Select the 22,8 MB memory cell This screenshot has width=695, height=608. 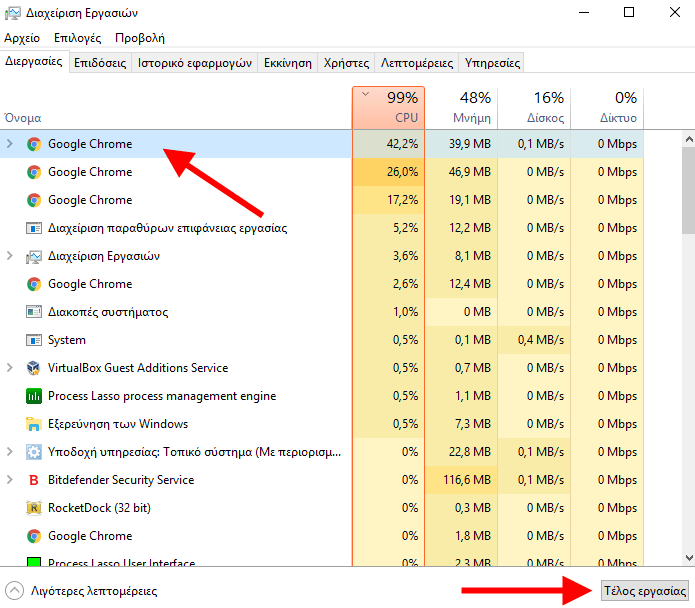point(461,452)
